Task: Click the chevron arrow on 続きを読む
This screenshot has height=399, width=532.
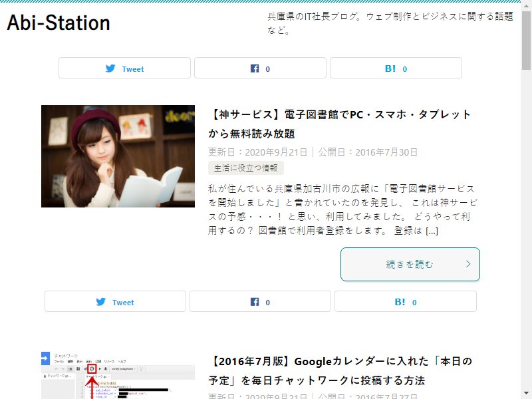Action: (x=468, y=264)
